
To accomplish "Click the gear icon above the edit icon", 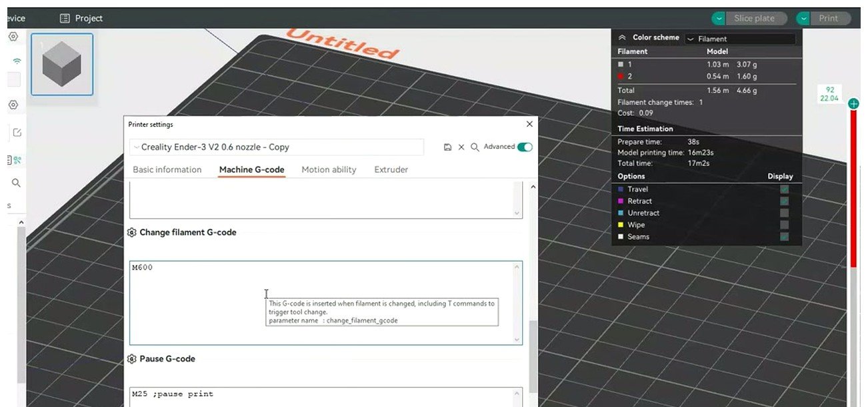I will (x=13, y=105).
